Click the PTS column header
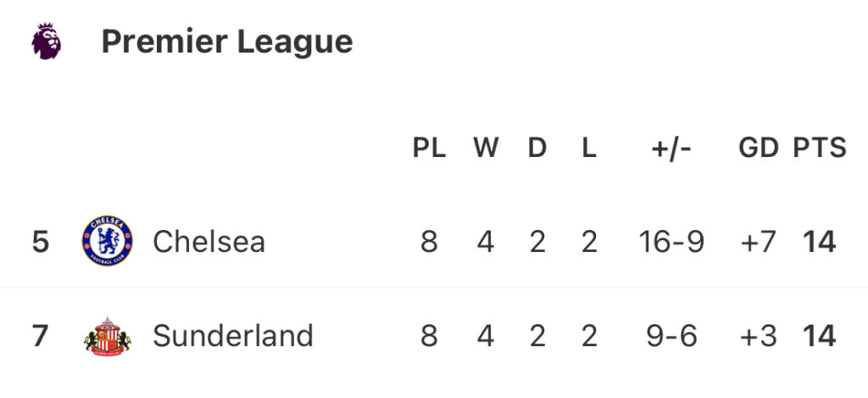Viewport: 868px width, 398px height. pos(820,148)
